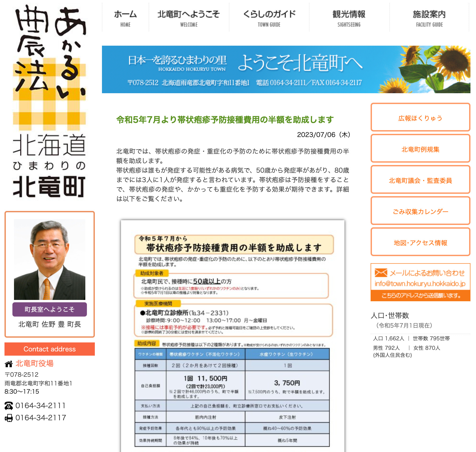Click the sunflower ようこそ北竜町へ banner
Image resolution: width=476 pixels, height=452 pixels.
click(286, 69)
